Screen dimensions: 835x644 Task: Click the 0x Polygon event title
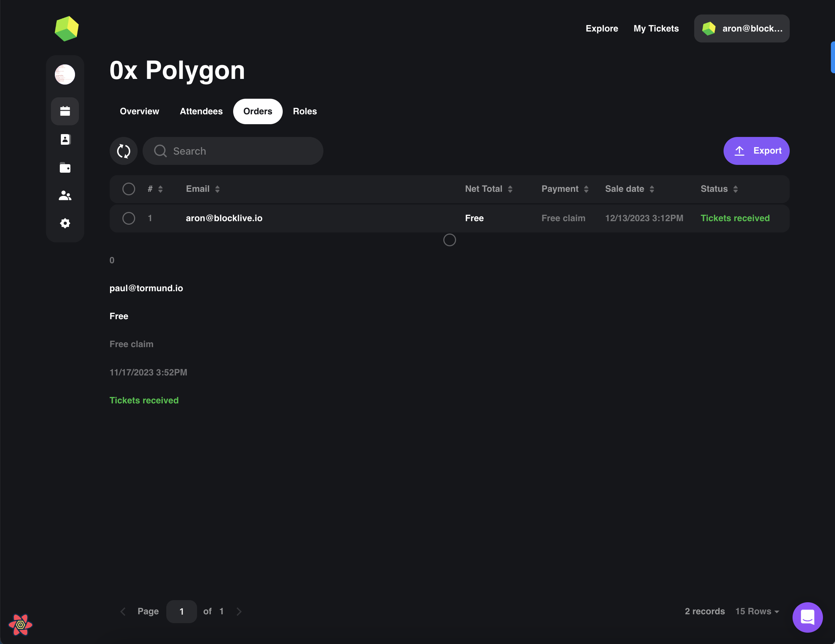click(x=177, y=70)
